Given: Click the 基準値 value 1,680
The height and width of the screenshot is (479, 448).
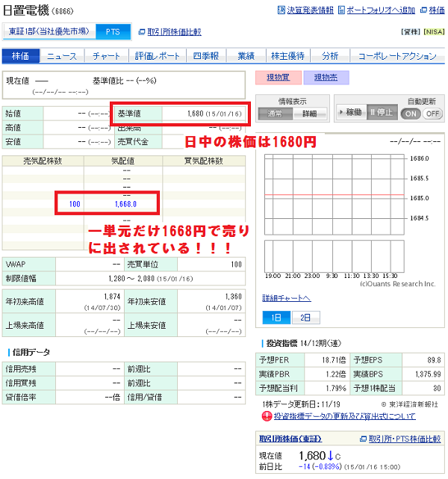Looking at the screenshot, I should [x=196, y=114].
